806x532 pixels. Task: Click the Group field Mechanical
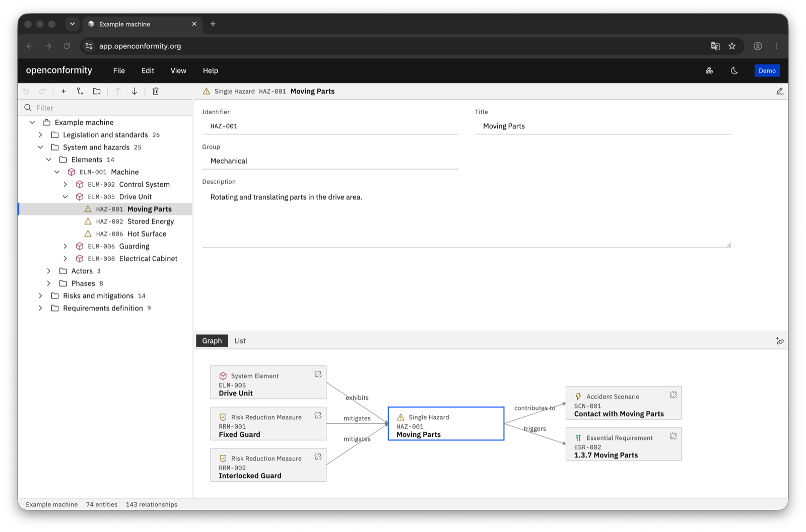tap(330, 161)
